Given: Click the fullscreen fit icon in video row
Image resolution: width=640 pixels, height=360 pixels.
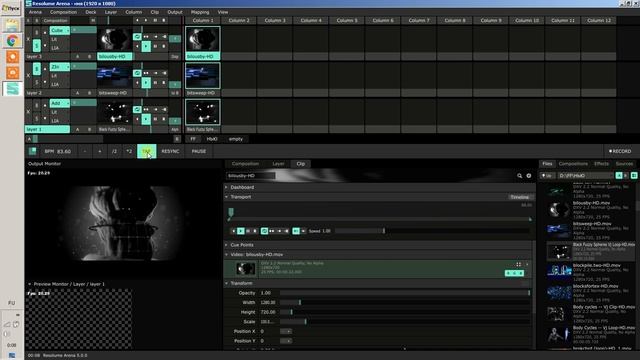Looking at the screenshot, I should pos(518,264).
